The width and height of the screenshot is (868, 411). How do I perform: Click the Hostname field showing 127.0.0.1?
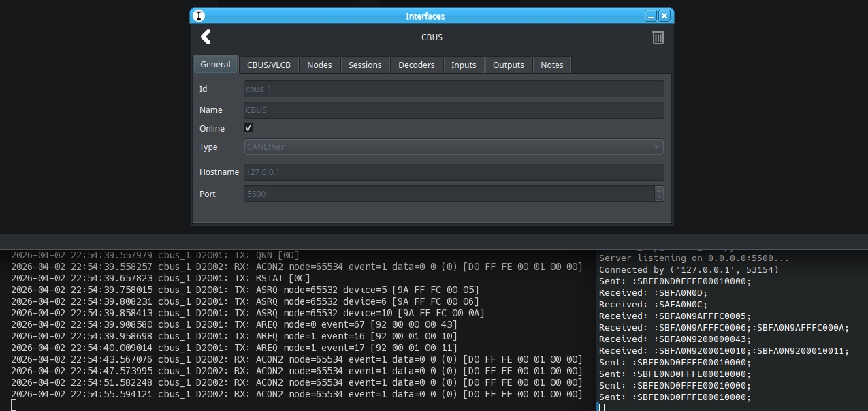(x=453, y=172)
